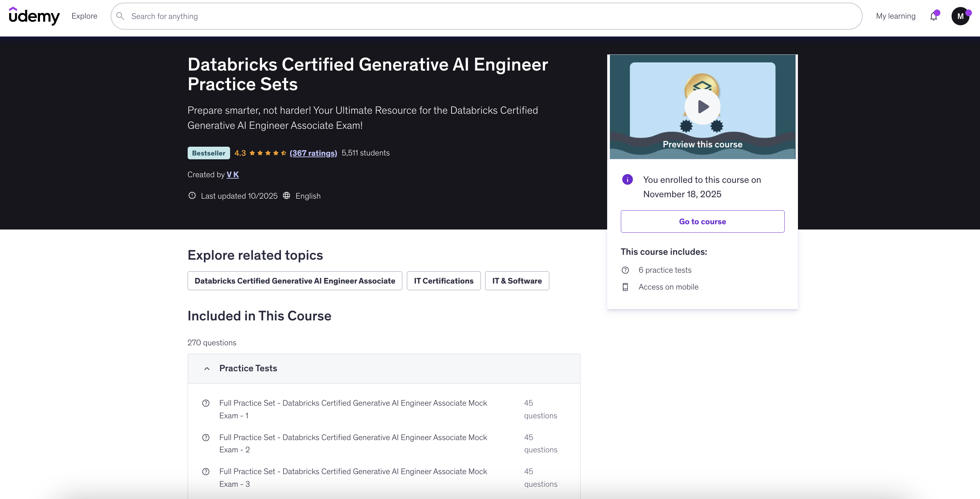980x499 pixels.
Task: Open Databricks Certified Generative AI Engineer Associate topic
Action: click(295, 281)
